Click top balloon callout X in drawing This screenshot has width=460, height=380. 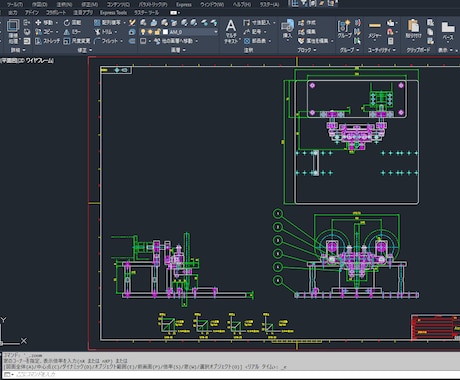pyautogui.click(x=278, y=213)
